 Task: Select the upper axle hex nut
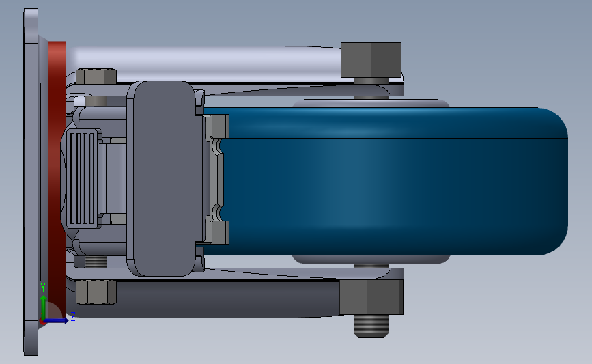tap(371, 60)
